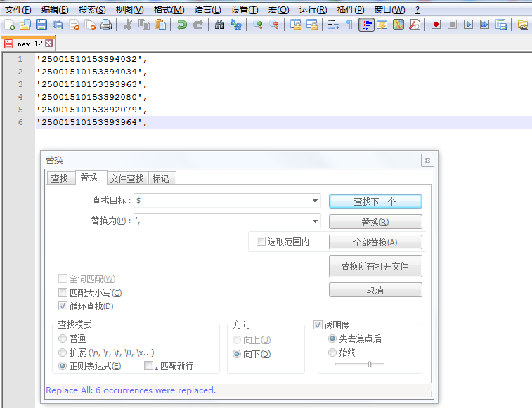Image resolution: width=532 pixels, height=408 pixels.
Task: Select the 向下 direction radio
Action: tap(237, 354)
